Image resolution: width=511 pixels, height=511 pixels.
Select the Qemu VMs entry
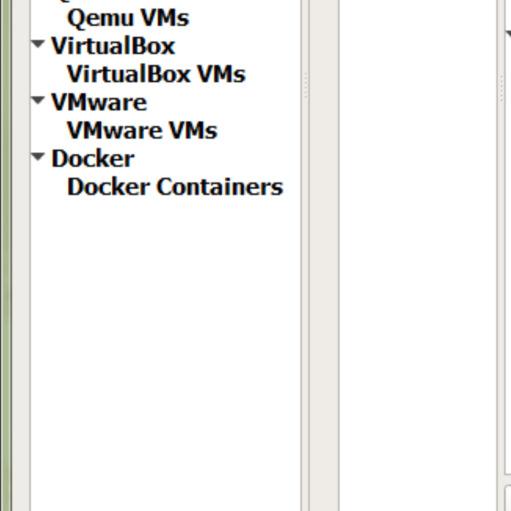pyautogui.click(x=128, y=18)
